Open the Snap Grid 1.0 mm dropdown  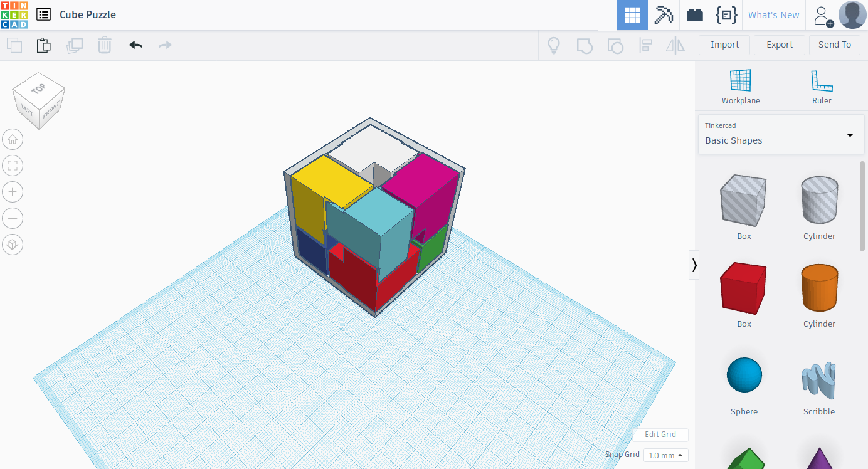(x=666, y=455)
